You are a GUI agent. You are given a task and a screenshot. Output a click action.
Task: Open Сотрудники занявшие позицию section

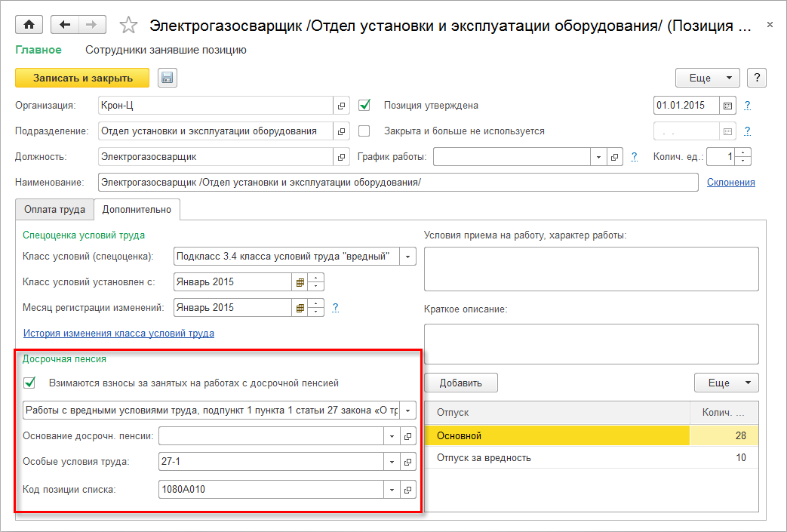(166, 51)
